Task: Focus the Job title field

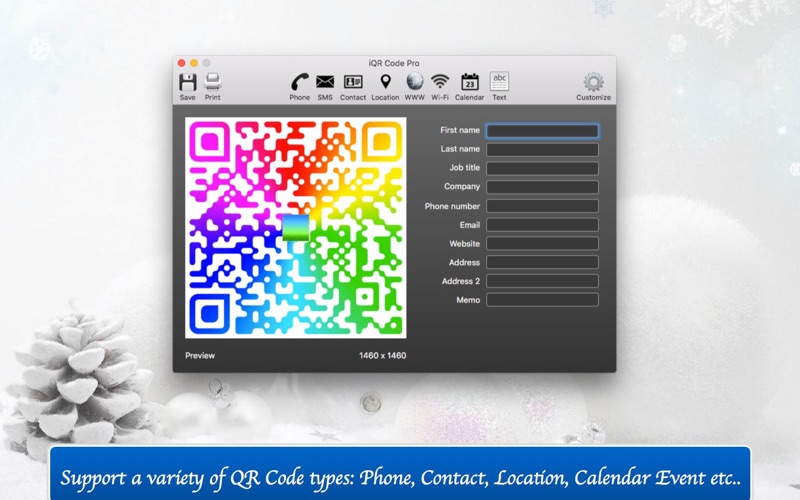Action: (542, 168)
